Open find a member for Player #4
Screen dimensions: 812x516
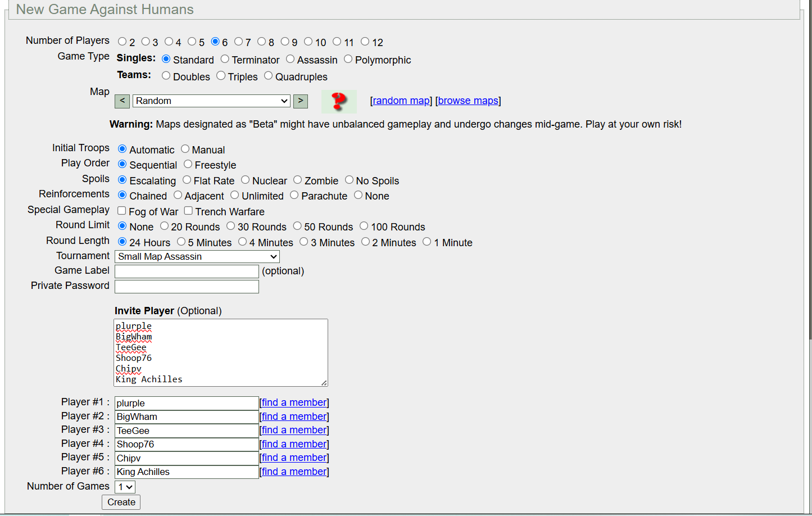[x=294, y=444]
